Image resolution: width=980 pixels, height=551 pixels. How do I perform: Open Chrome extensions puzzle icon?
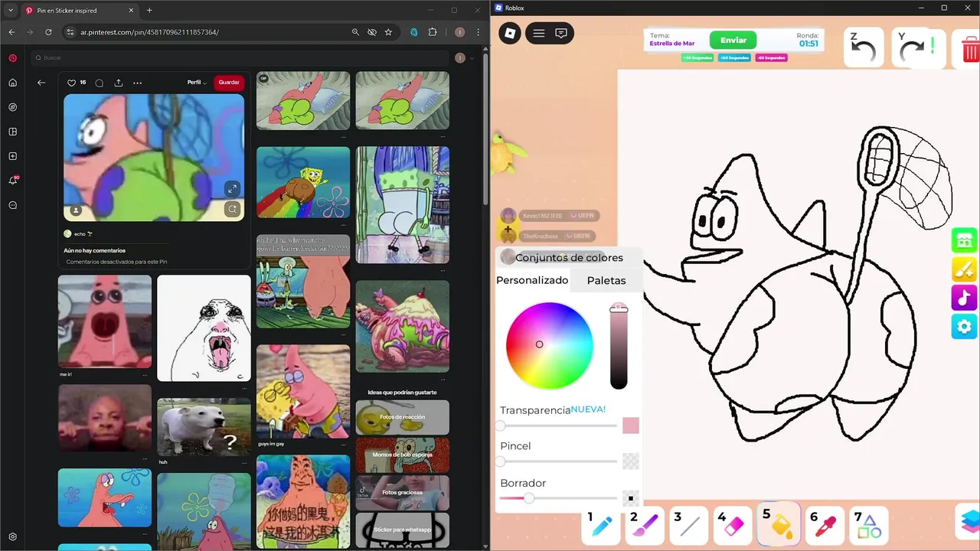tap(433, 32)
